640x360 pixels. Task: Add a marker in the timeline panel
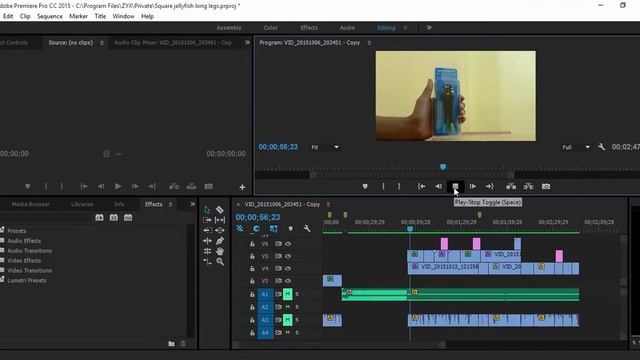[x=291, y=229]
